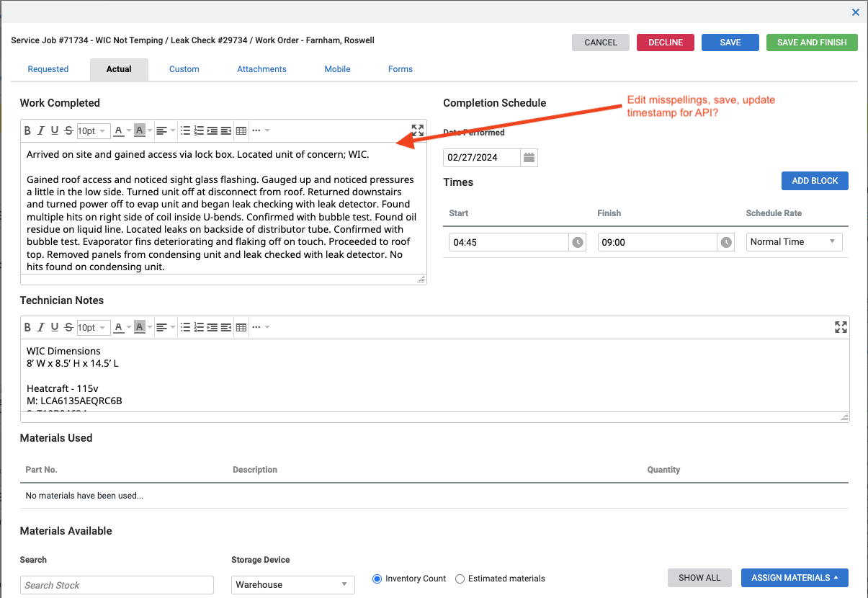Open the Requested tab

click(x=48, y=69)
